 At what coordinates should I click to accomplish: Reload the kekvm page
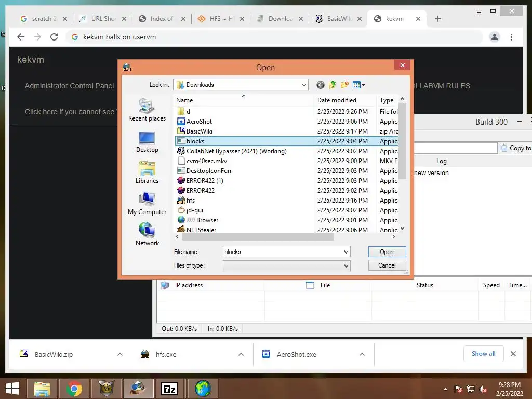[54, 37]
